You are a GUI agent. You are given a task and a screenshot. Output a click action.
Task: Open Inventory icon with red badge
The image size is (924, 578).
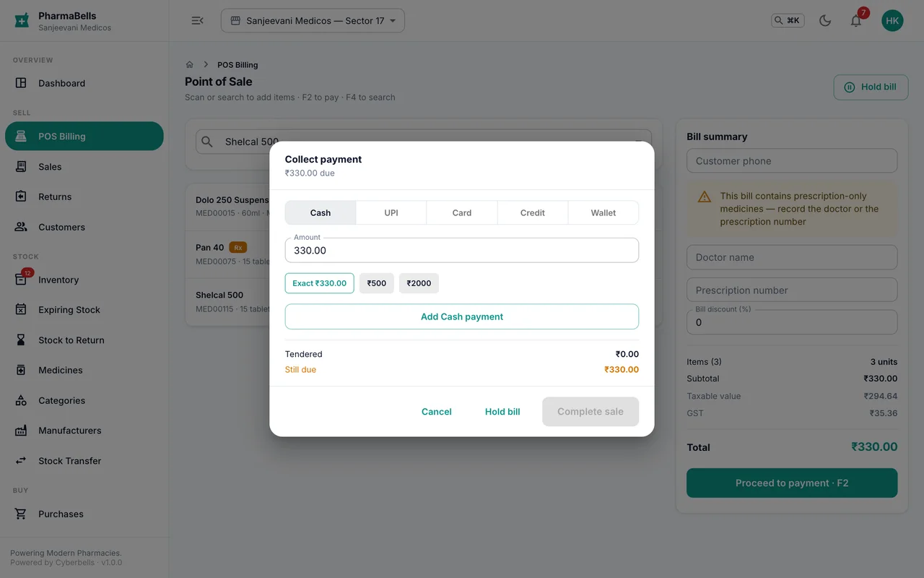21,280
